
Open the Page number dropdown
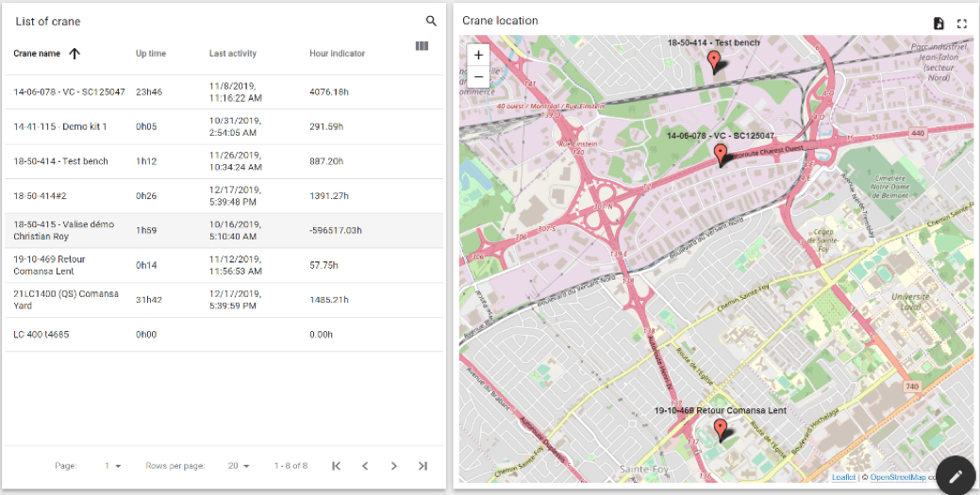click(x=113, y=466)
